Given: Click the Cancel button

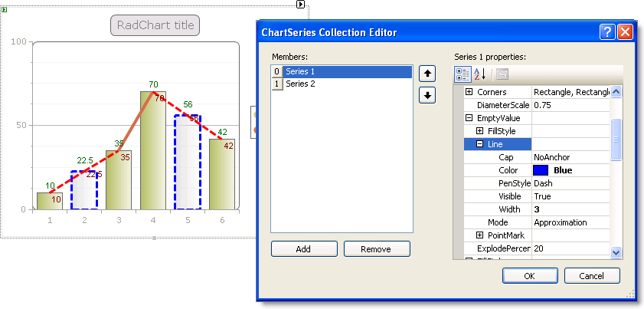Looking at the screenshot, I should [x=592, y=276].
